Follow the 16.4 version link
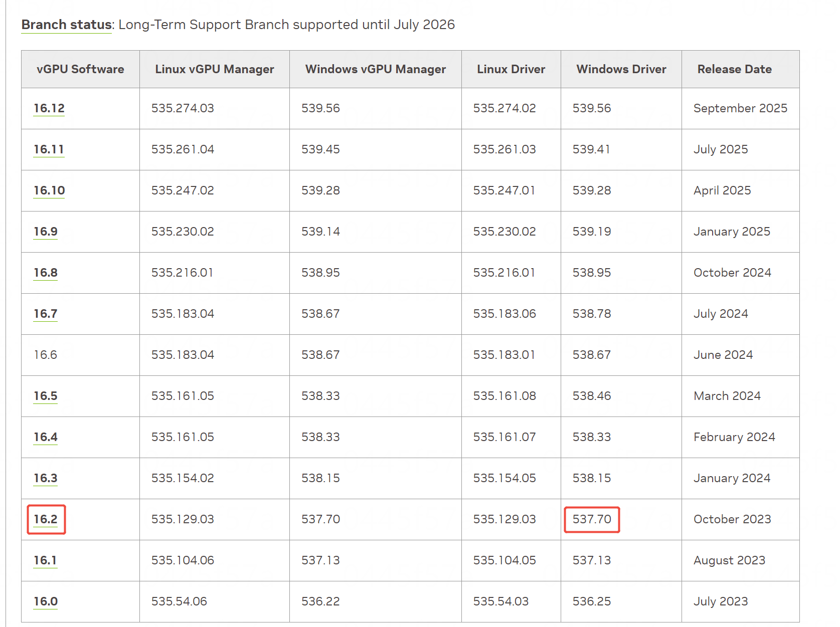Viewport: 840px width, 627px height. (x=46, y=437)
